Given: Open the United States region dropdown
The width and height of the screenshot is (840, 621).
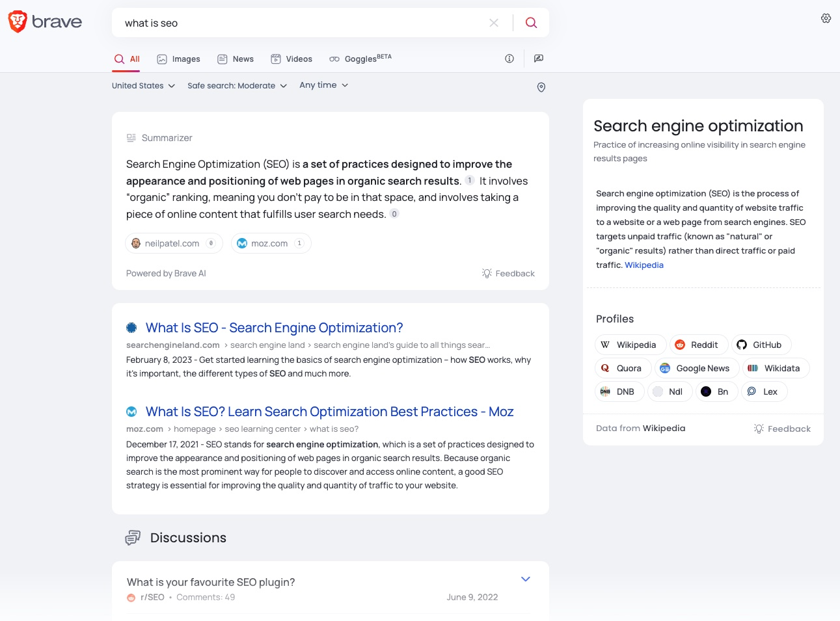Looking at the screenshot, I should [142, 85].
